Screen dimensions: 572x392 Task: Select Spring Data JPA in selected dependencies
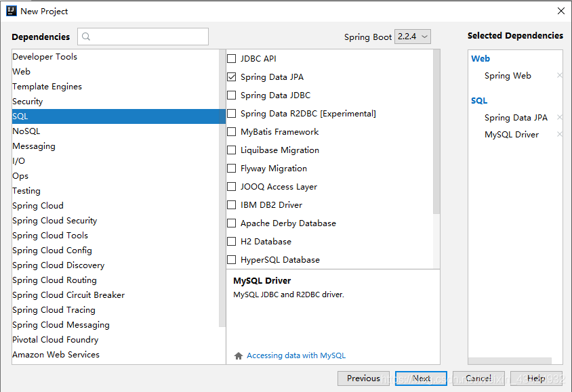coord(516,118)
